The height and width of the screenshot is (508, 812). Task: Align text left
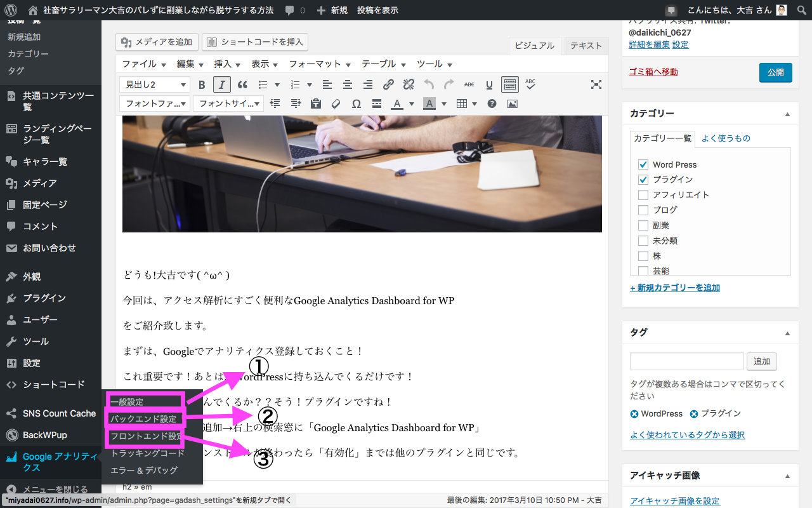click(327, 84)
